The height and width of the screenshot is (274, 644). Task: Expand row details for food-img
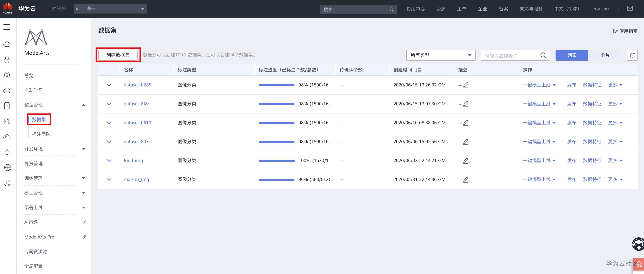(109, 161)
